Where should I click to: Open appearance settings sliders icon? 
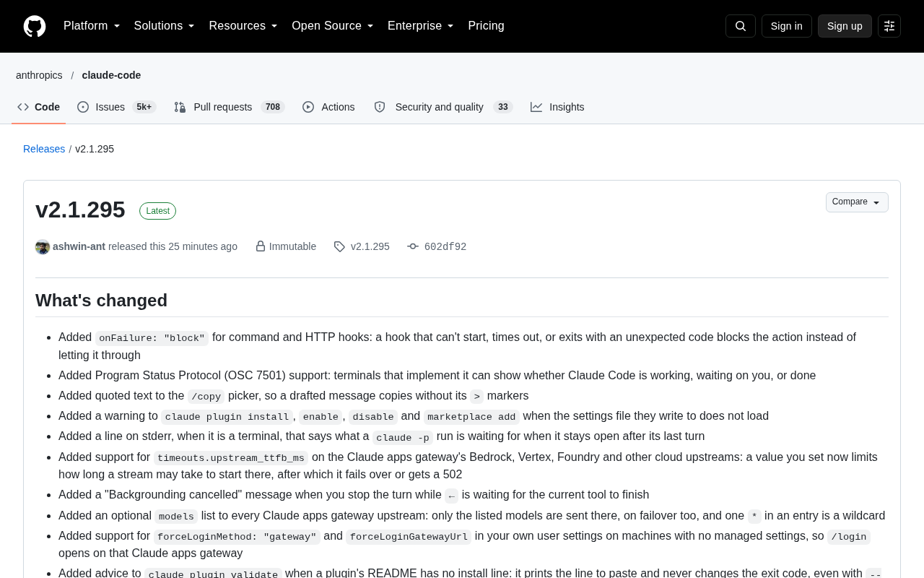coord(889,26)
